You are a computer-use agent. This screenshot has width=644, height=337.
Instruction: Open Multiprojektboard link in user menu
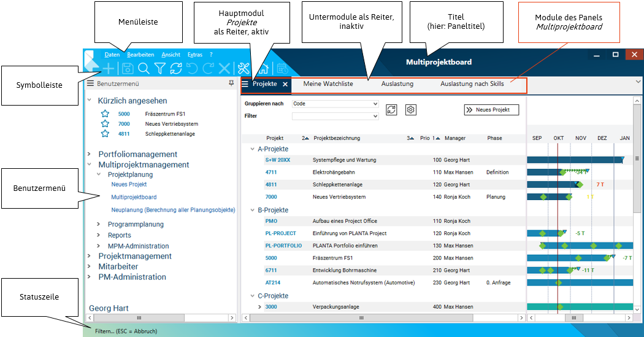[134, 198]
